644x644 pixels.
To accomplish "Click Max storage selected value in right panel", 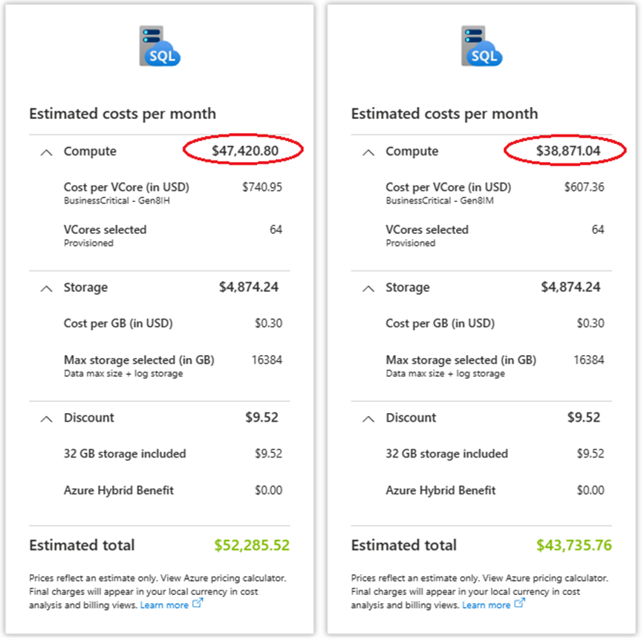I will click(588, 360).
